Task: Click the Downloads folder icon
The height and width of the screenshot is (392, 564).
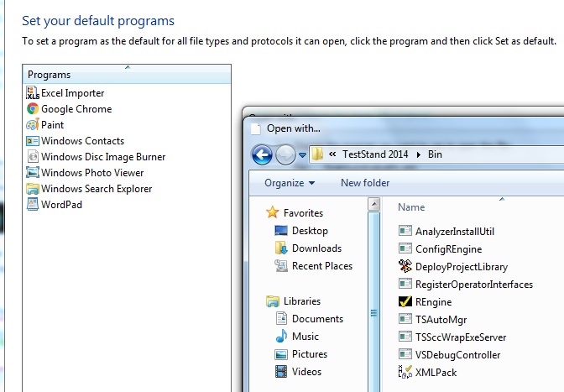Action: coord(281,248)
